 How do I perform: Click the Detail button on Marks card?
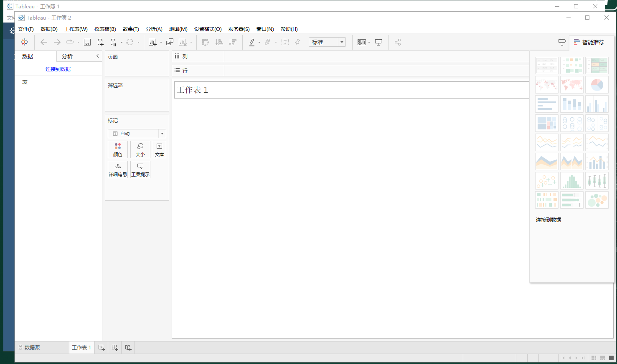(x=118, y=169)
